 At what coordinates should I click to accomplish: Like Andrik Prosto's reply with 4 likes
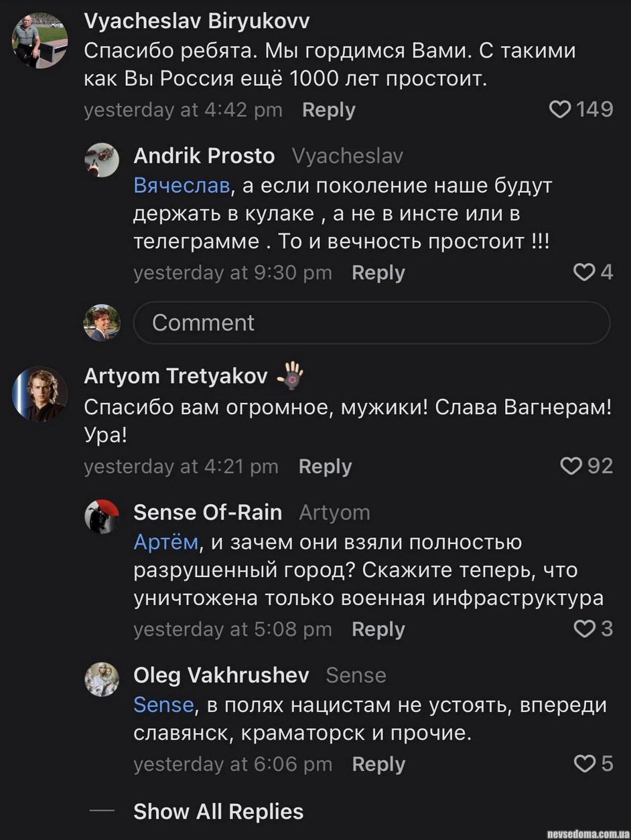(x=584, y=272)
